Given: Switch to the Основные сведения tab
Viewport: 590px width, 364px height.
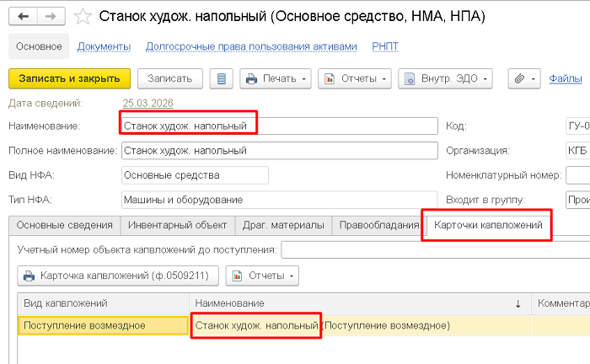Looking at the screenshot, I should pyautogui.click(x=65, y=225).
